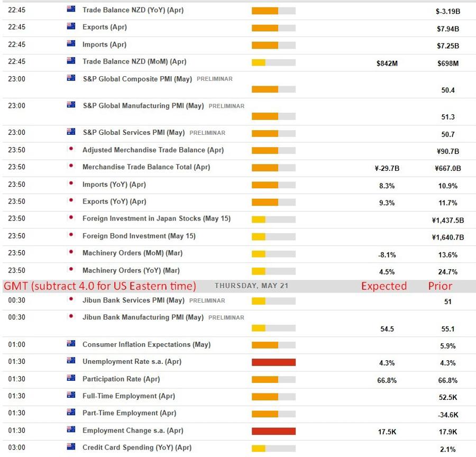Click prior value -34.6K
The width and height of the screenshot is (476, 457).
(x=448, y=415)
